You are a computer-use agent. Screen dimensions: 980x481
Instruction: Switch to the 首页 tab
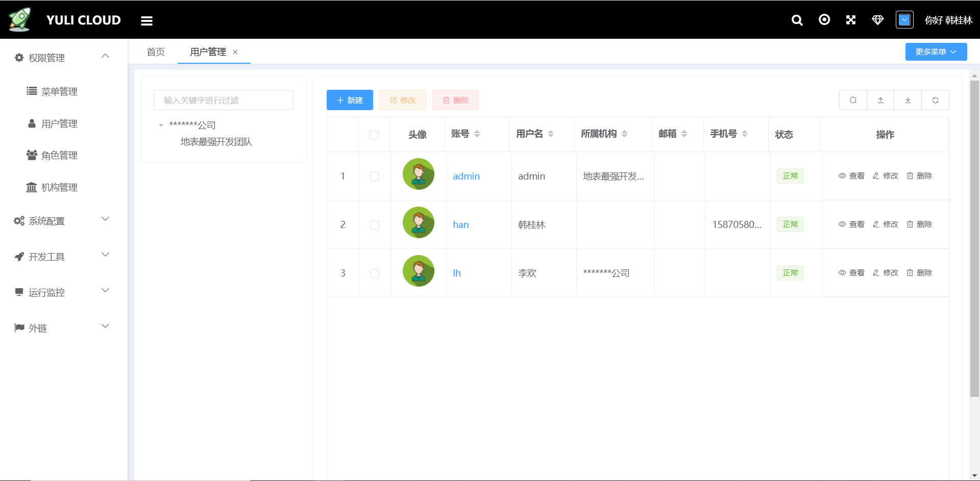156,52
